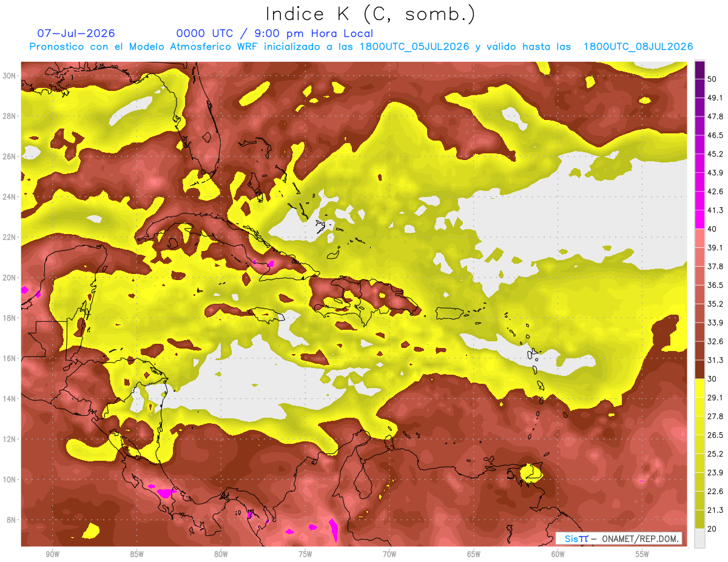Click the color scale value "42.6"
The image size is (728, 562).
coord(715,192)
